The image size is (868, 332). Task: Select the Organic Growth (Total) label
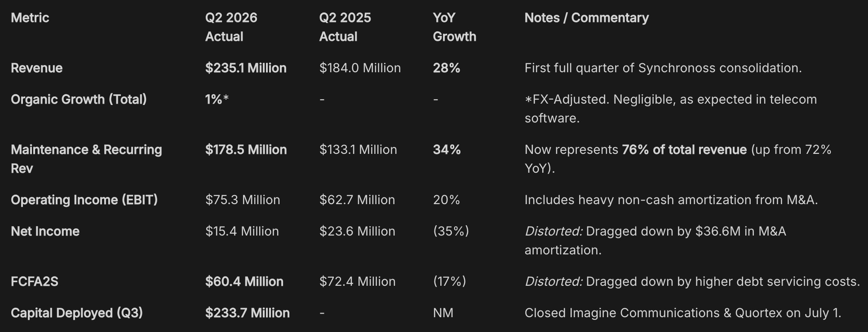(x=79, y=100)
